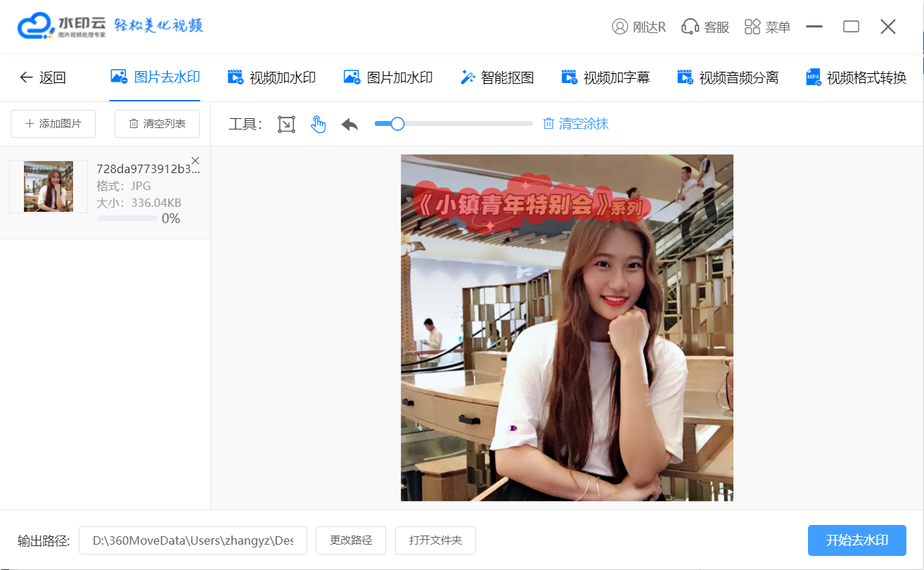This screenshot has width=924, height=570.
Task: Open the 视频加字幕 tab
Action: tap(605, 77)
